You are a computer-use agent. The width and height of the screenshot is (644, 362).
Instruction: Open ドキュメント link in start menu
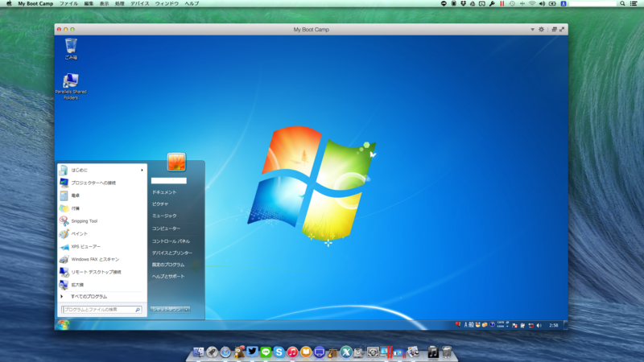tap(164, 192)
